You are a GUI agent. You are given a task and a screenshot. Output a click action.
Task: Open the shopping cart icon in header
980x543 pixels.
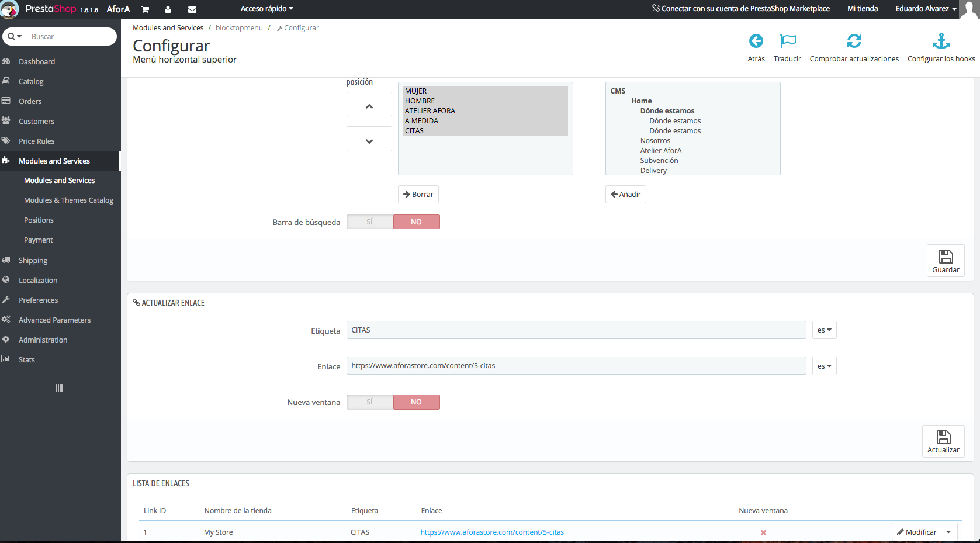[146, 9]
